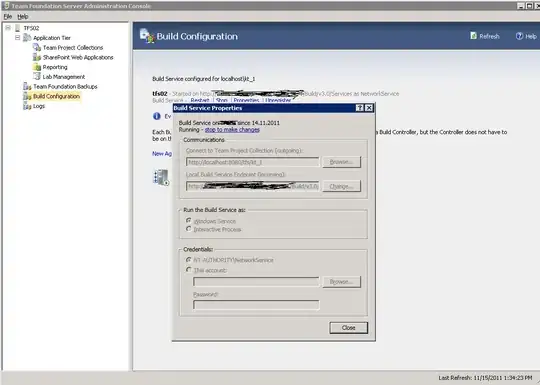
Task: Open the Help menu in menu bar
Action: (x=23, y=16)
